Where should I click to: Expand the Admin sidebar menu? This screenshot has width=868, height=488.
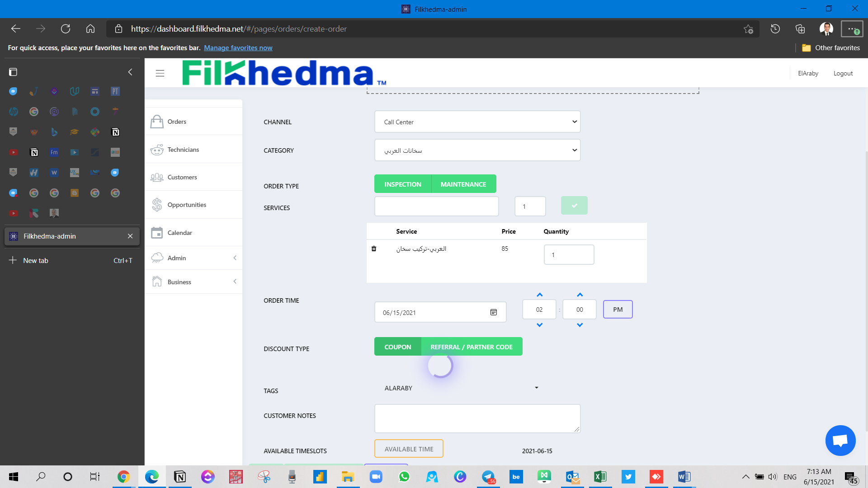tap(193, 258)
